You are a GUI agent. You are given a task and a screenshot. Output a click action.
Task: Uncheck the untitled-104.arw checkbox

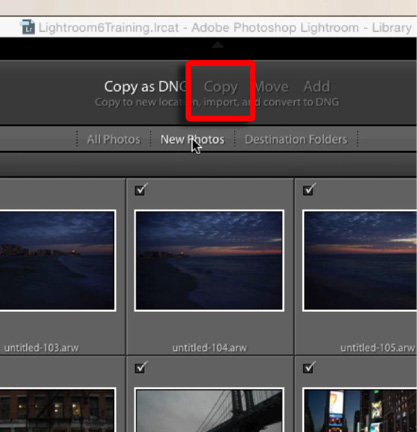click(141, 190)
